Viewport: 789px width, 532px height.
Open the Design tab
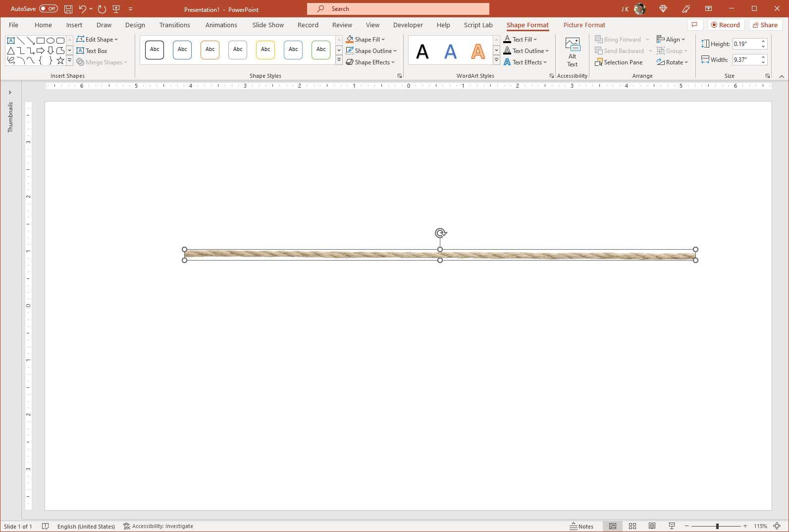[135, 25]
